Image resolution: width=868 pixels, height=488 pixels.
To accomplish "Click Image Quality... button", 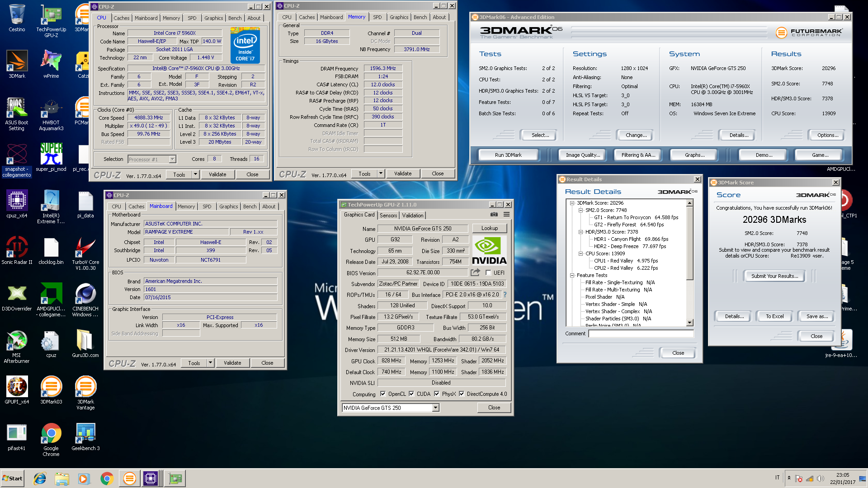I will [583, 155].
